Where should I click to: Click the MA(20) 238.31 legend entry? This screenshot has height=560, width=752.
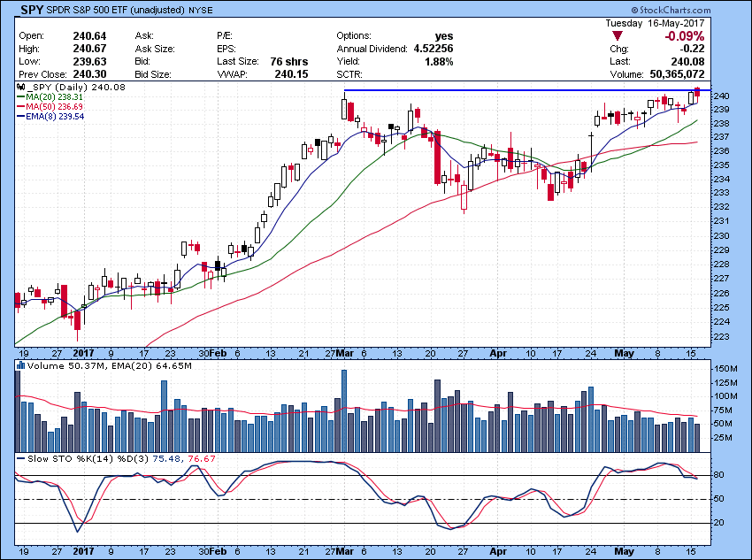click(x=50, y=96)
